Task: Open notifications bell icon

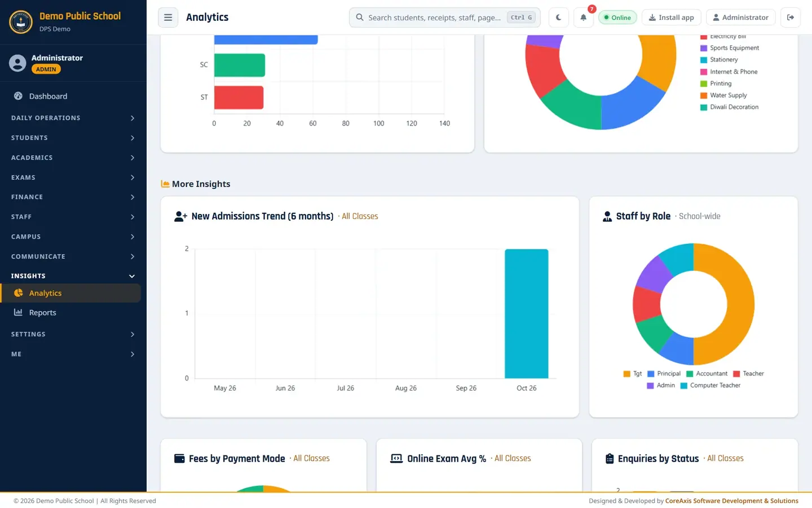Action: coord(584,17)
